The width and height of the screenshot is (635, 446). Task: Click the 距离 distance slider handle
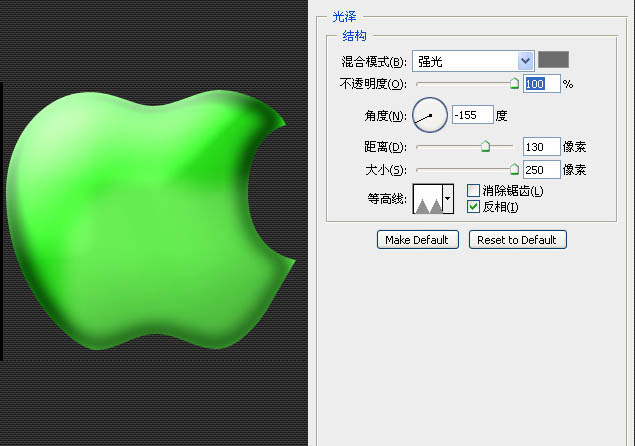click(x=485, y=146)
